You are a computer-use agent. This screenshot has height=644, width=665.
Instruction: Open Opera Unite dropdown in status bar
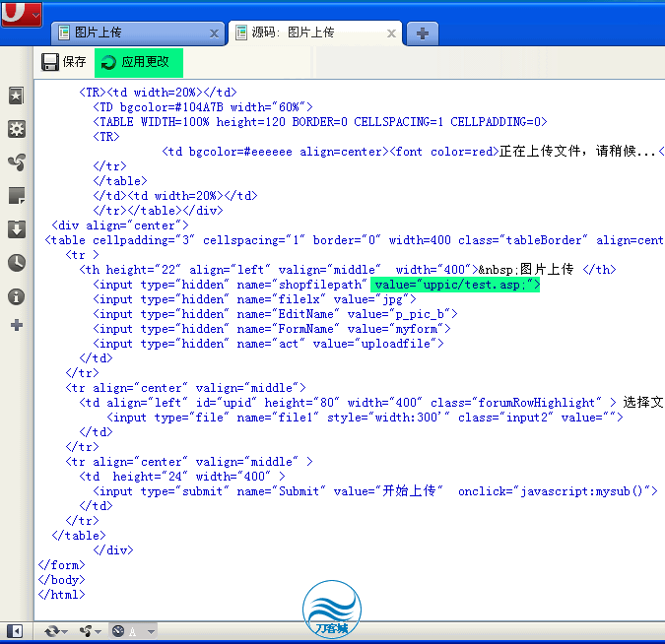click(x=90, y=631)
